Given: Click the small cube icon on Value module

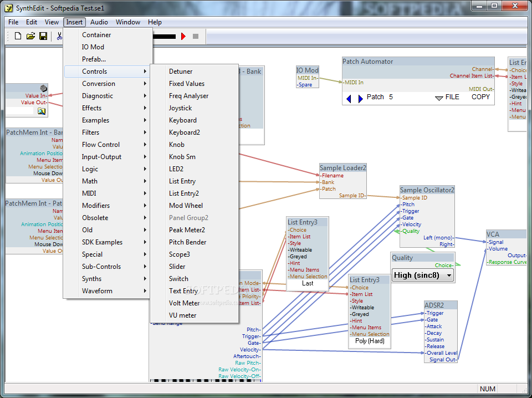Looking at the screenshot, I should pyautogui.click(x=43, y=89).
